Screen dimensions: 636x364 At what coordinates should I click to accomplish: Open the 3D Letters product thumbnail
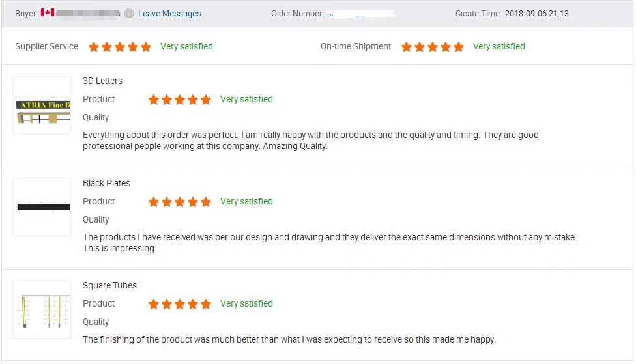click(42, 105)
